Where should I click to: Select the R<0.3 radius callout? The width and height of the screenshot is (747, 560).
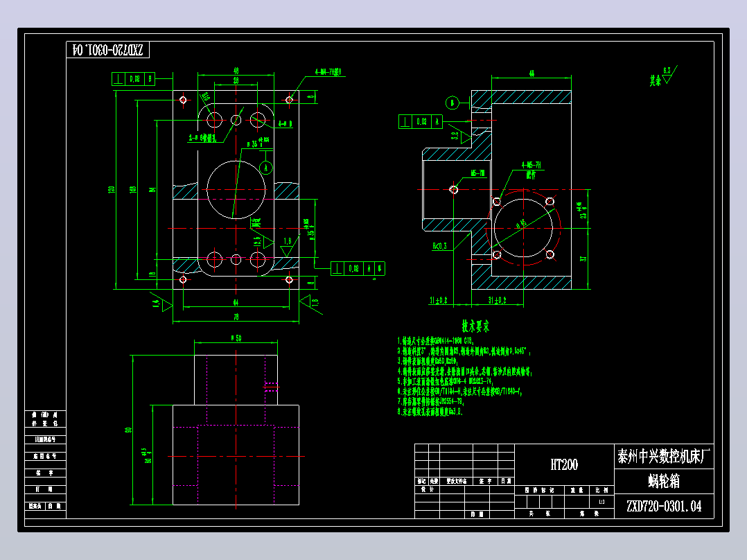[x=440, y=247]
